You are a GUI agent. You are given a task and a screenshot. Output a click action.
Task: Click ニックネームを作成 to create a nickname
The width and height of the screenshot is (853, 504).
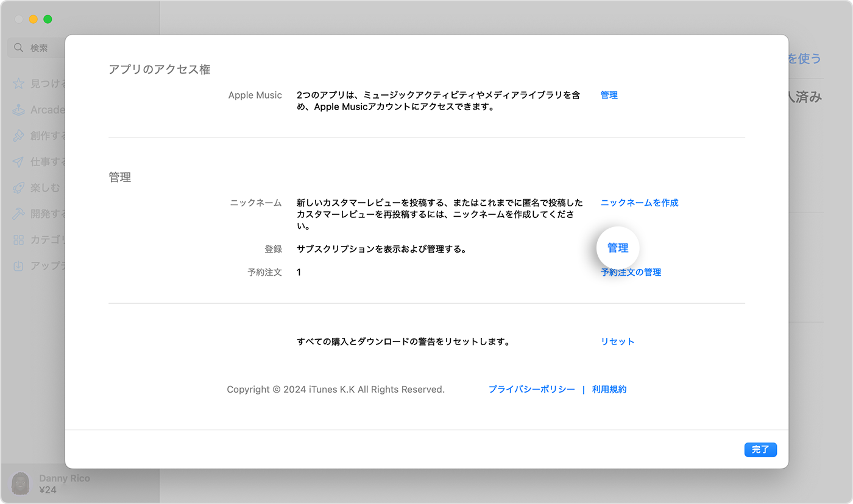639,202
